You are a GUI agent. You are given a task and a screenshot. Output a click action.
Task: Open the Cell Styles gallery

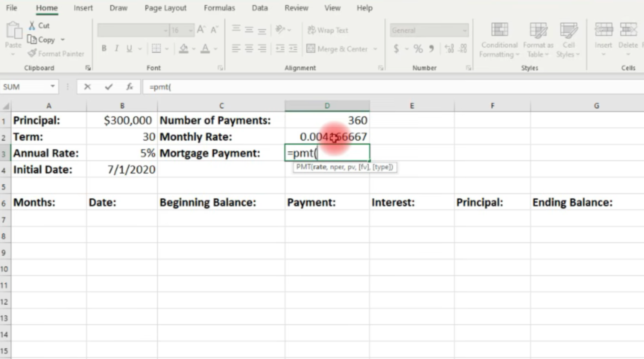(x=568, y=40)
